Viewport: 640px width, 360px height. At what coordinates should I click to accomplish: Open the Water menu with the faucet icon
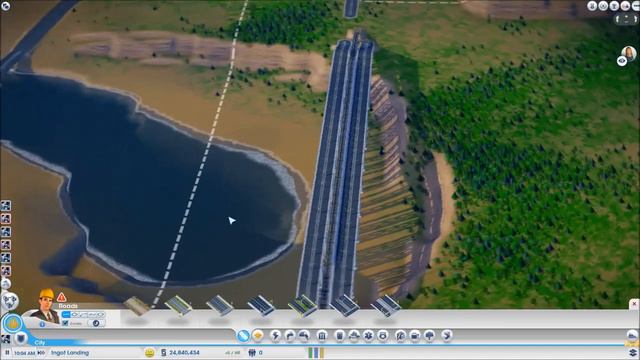click(290, 336)
